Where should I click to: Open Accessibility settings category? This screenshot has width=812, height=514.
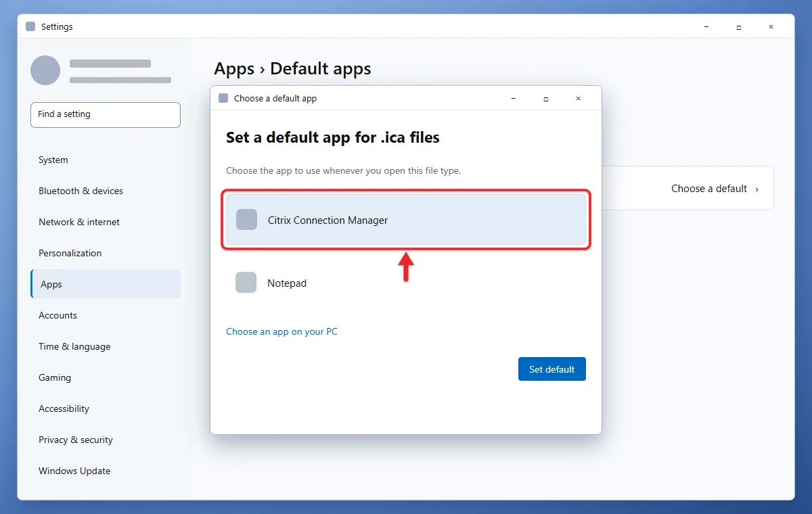tap(106, 409)
